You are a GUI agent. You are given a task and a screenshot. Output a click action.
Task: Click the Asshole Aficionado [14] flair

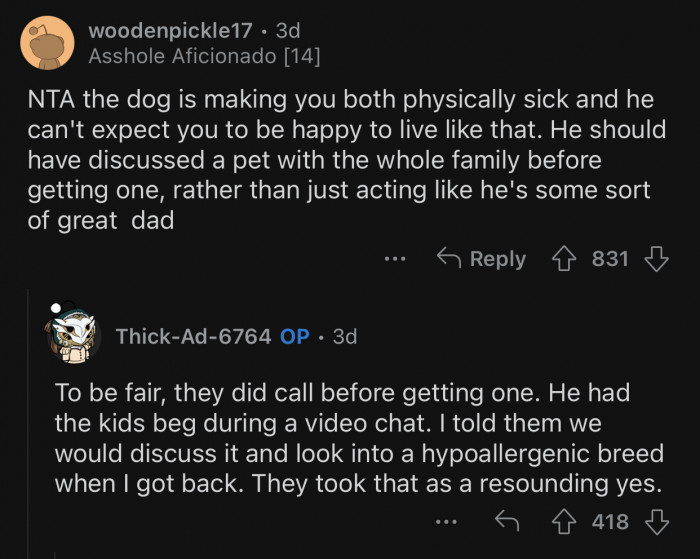coord(204,57)
